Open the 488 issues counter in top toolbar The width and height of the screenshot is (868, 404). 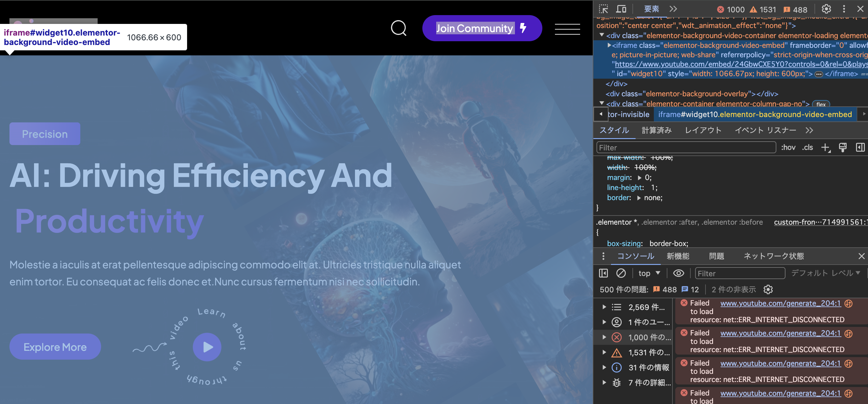pyautogui.click(x=795, y=9)
